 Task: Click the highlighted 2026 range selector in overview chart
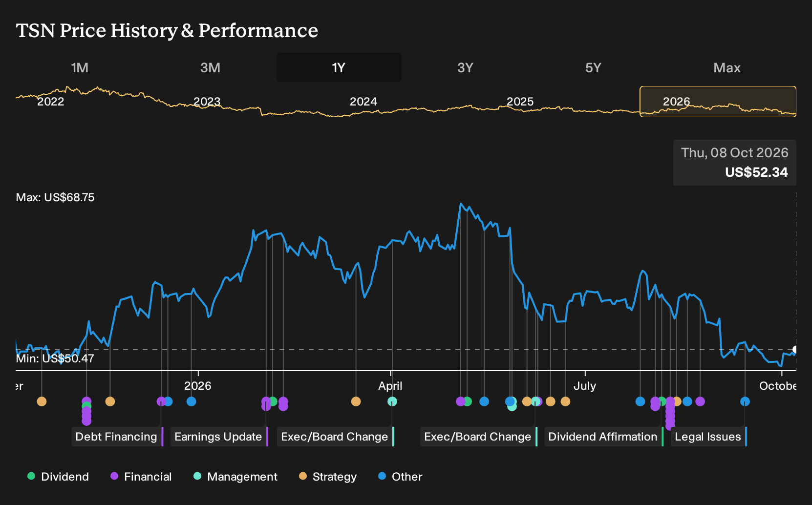pos(718,102)
